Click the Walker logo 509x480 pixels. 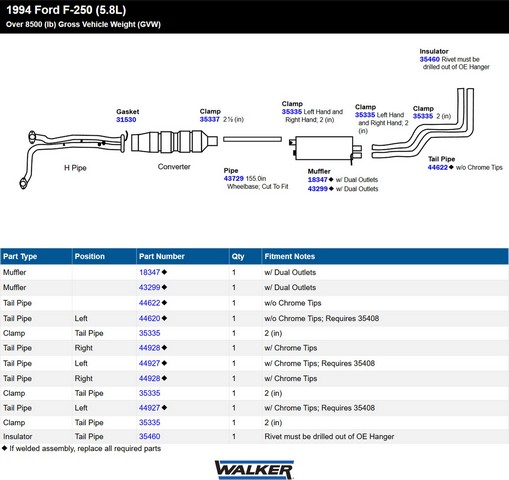(x=254, y=469)
